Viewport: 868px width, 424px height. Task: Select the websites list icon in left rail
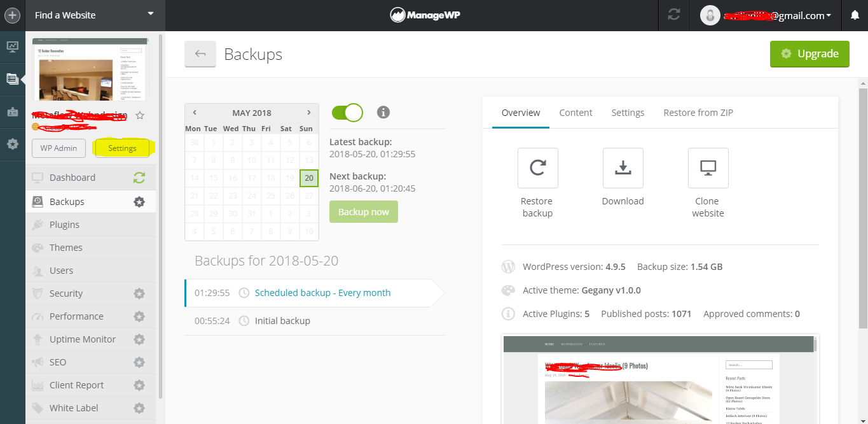click(x=12, y=79)
